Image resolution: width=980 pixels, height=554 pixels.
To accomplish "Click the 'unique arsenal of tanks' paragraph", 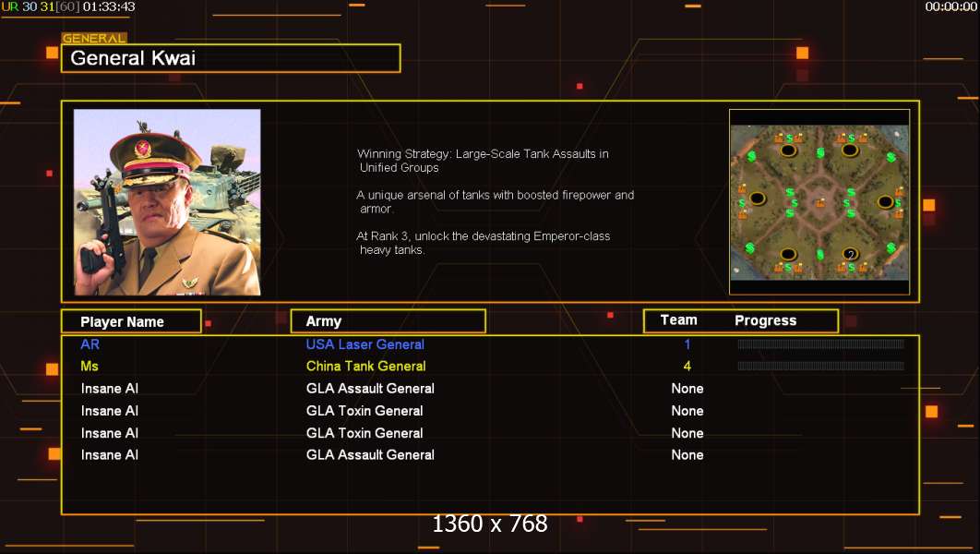I will [495, 202].
